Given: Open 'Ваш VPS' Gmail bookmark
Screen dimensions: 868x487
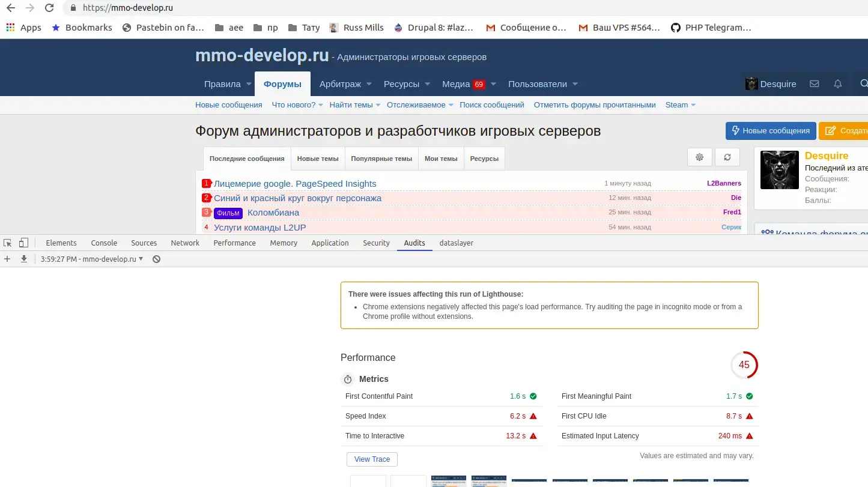Looking at the screenshot, I should click(x=619, y=28).
